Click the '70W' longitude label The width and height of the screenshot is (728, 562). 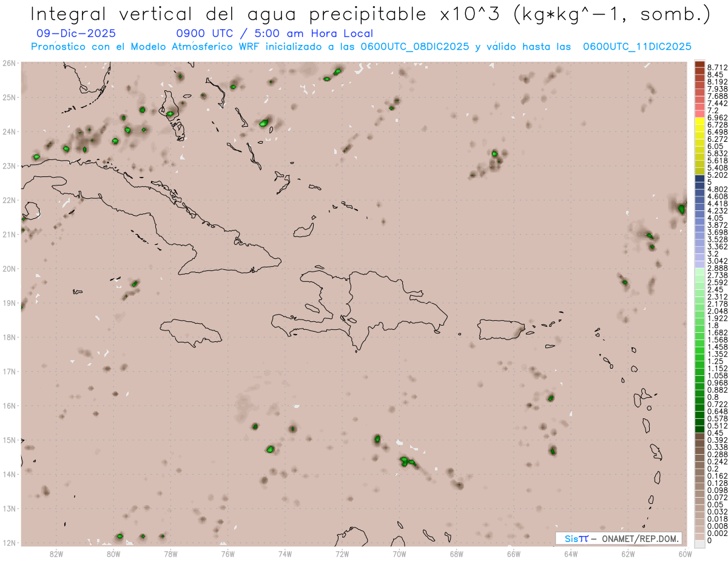coord(399,553)
